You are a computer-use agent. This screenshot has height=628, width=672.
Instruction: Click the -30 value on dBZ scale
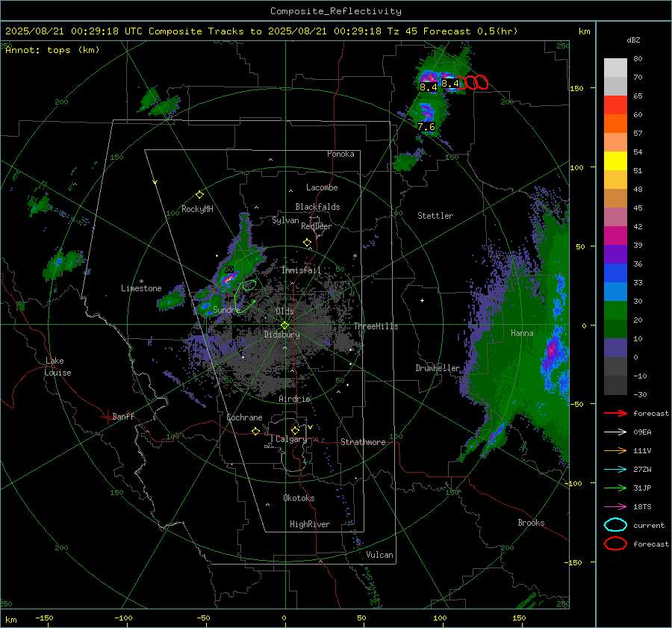tap(640, 394)
